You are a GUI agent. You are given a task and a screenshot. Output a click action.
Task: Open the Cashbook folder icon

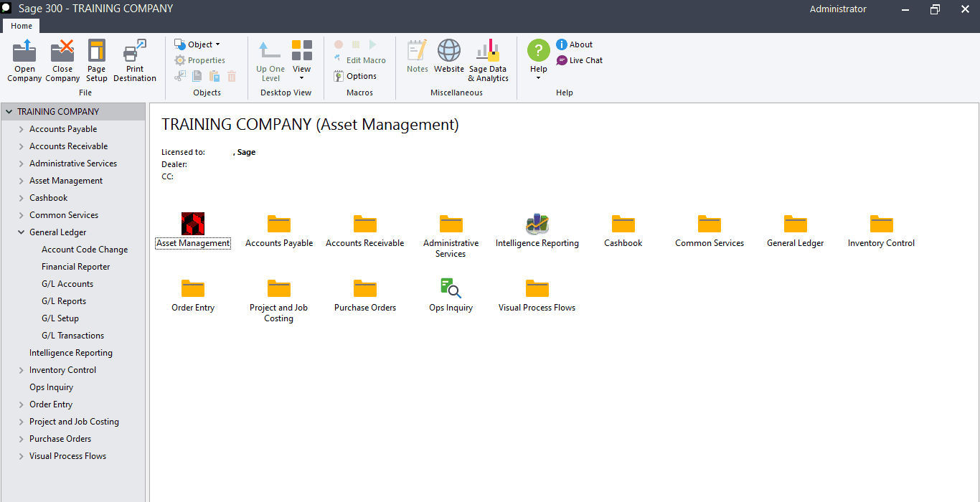[x=623, y=224]
